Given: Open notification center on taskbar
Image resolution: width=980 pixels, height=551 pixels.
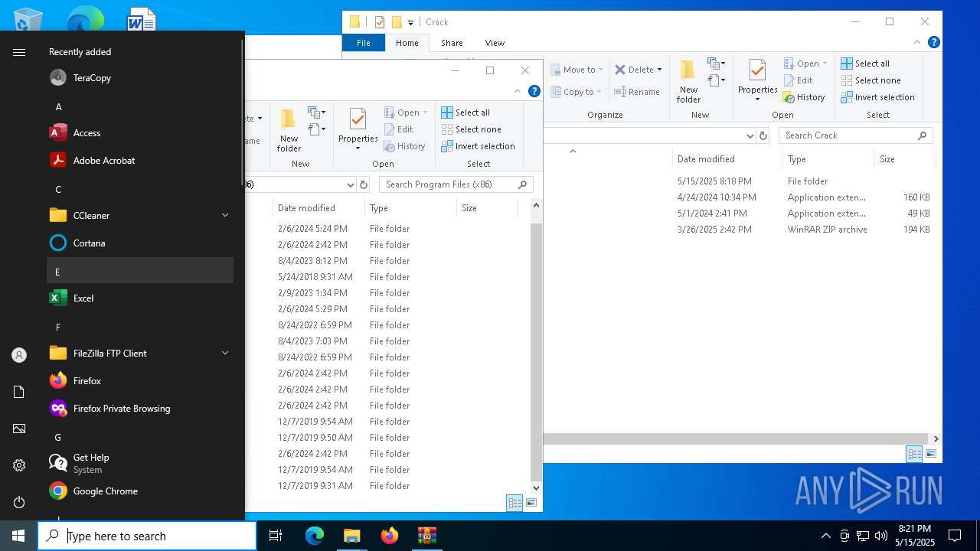Looking at the screenshot, I should coord(955,536).
